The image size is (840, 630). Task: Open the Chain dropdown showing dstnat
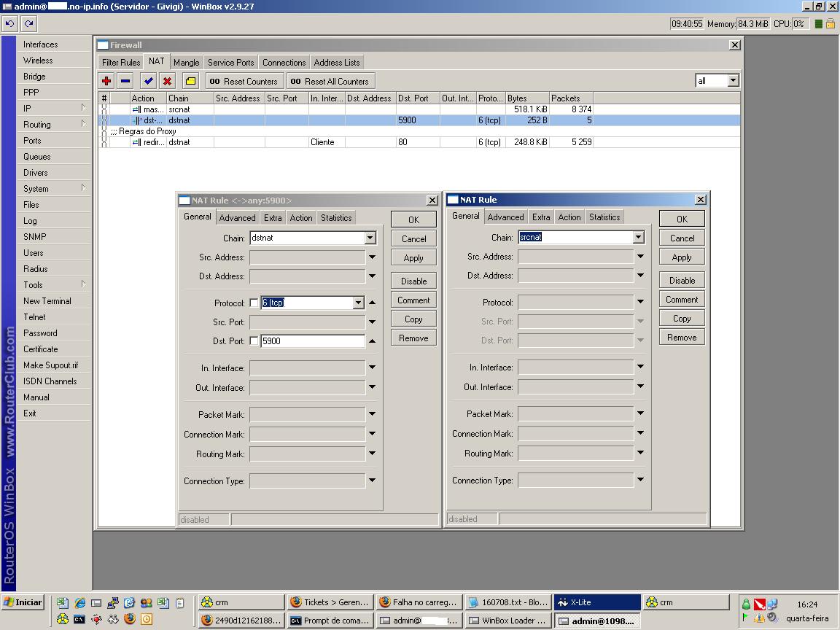[x=370, y=238]
